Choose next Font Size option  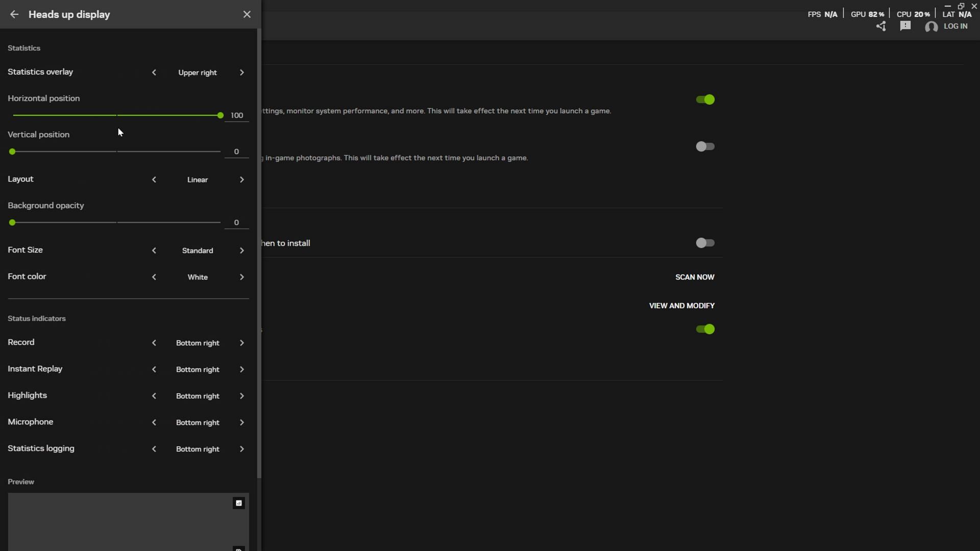pyautogui.click(x=242, y=251)
